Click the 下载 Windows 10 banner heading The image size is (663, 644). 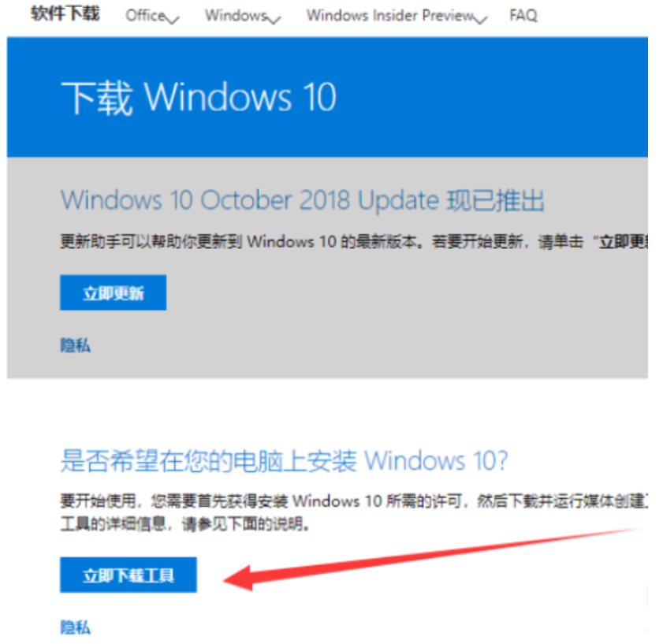point(199,98)
